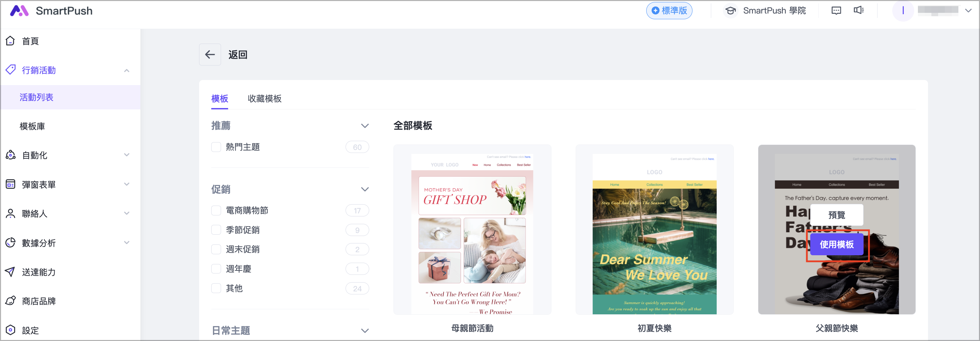Click the 設定 settings icon
This screenshot has height=341, width=980.
click(x=11, y=330)
